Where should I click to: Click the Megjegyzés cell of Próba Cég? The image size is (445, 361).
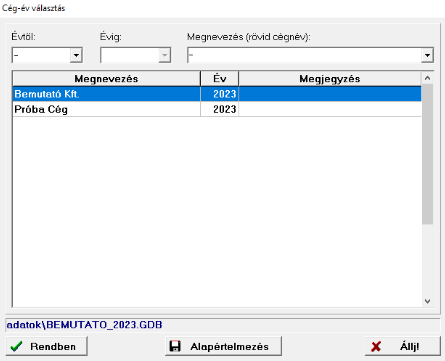(330, 109)
